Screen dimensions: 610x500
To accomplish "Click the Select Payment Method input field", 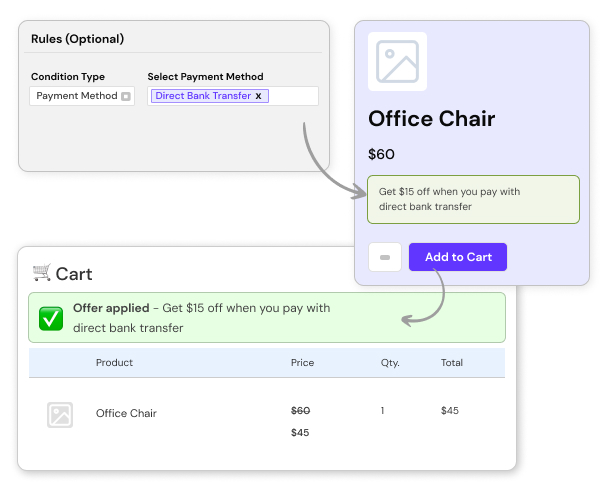I will point(293,96).
